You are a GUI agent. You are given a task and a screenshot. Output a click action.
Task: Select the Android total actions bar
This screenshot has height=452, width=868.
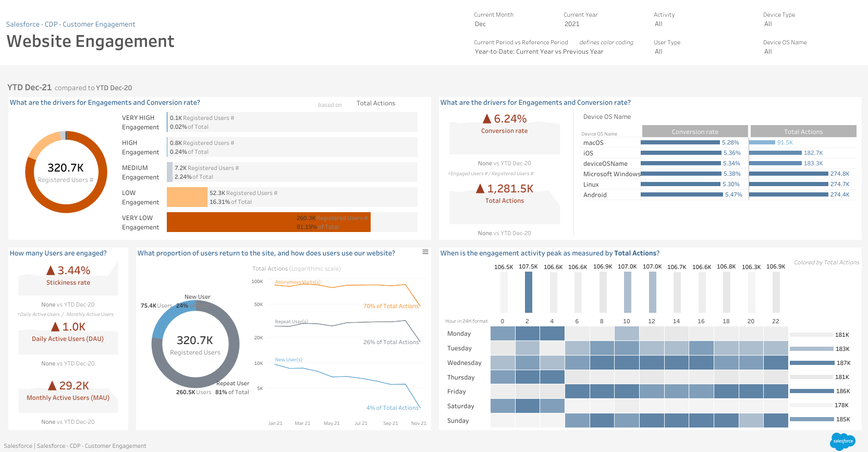[x=788, y=194]
